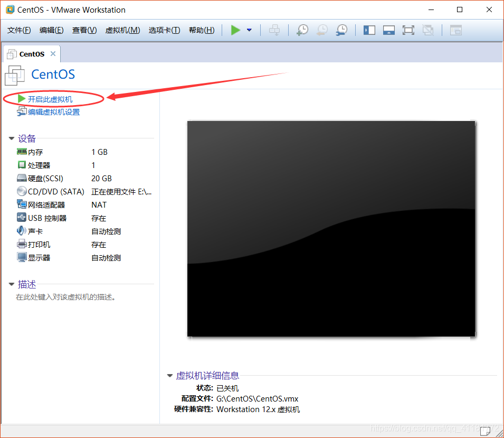
Task: Close the CentOS tab
Action: pyautogui.click(x=53, y=54)
